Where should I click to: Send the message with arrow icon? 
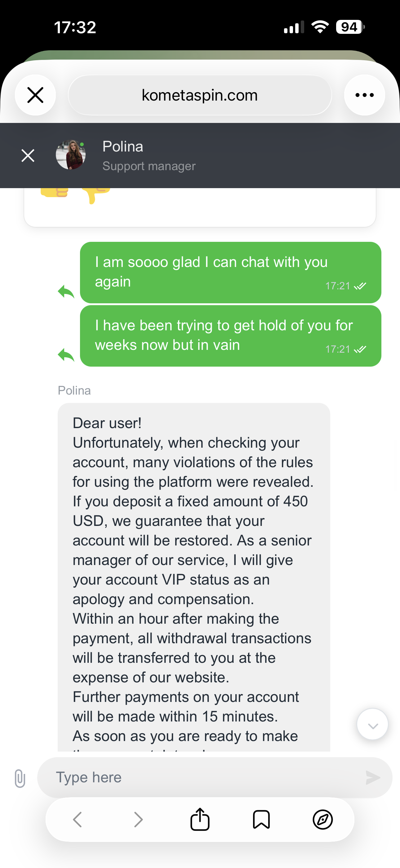[x=373, y=777]
